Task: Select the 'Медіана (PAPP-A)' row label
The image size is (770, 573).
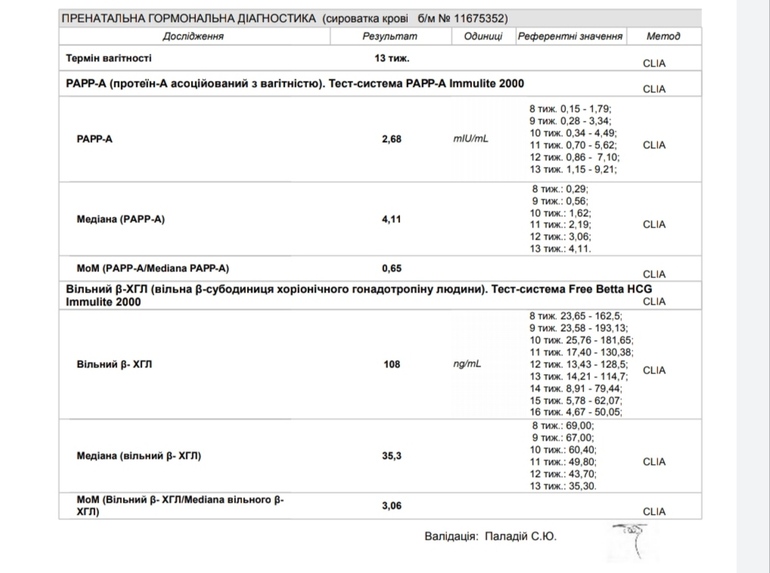Action: click(x=121, y=219)
